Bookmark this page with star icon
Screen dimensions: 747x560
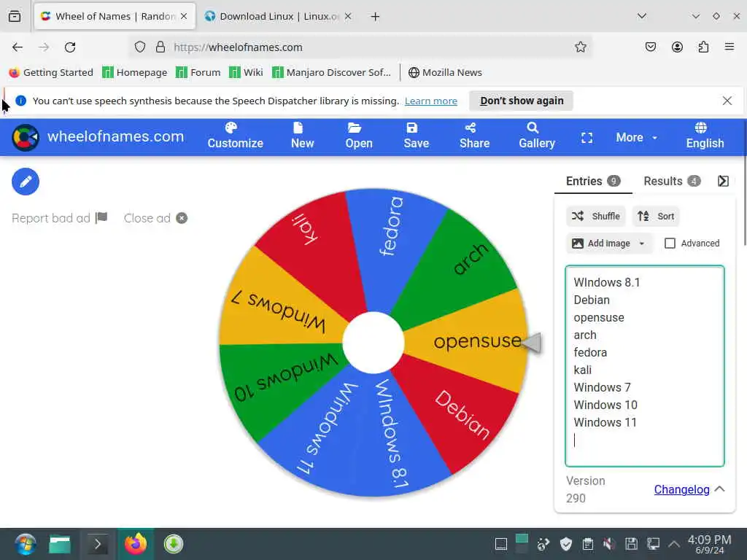tap(580, 47)
